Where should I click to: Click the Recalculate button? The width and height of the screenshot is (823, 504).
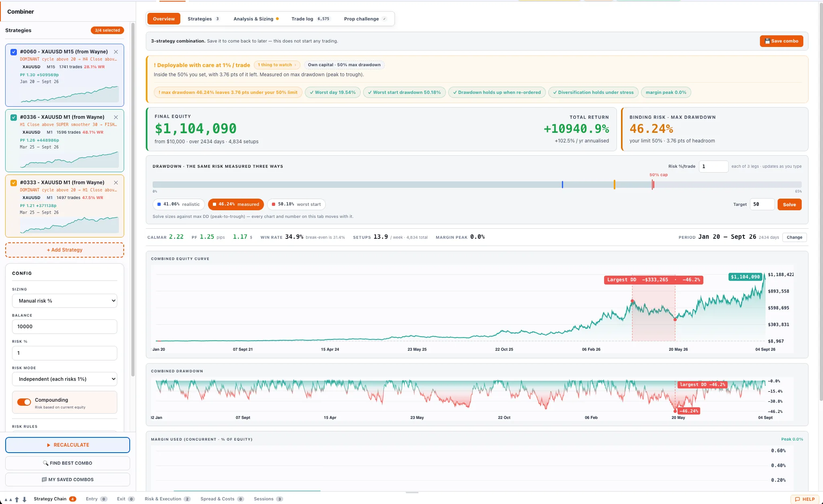67,445
